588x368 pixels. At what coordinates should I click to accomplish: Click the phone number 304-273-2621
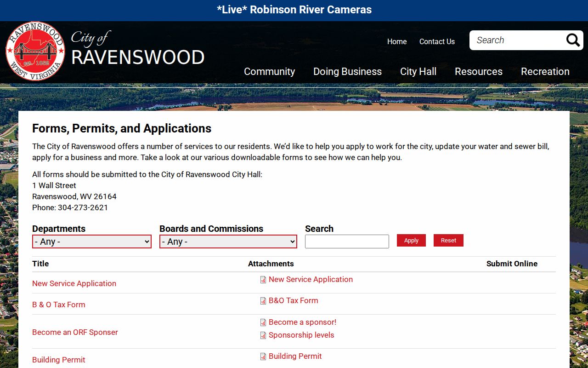(x=83, y=207)
